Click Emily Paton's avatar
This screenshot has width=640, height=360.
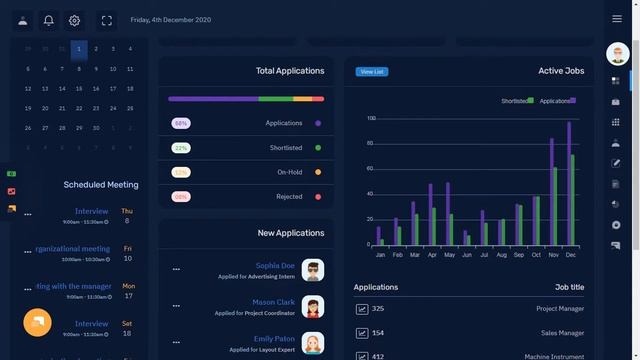tap(313, 343)
